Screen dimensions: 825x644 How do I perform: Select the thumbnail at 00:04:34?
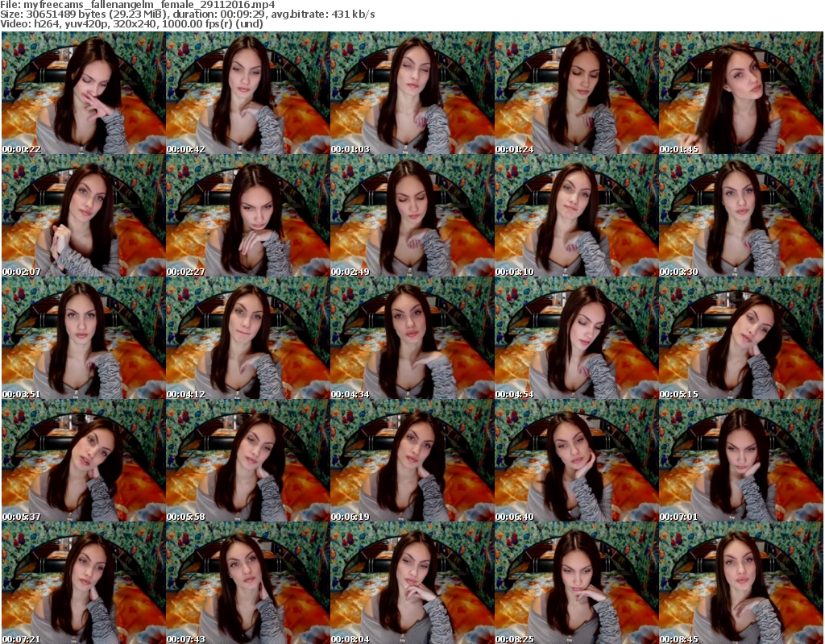click(x=412, y=339)
